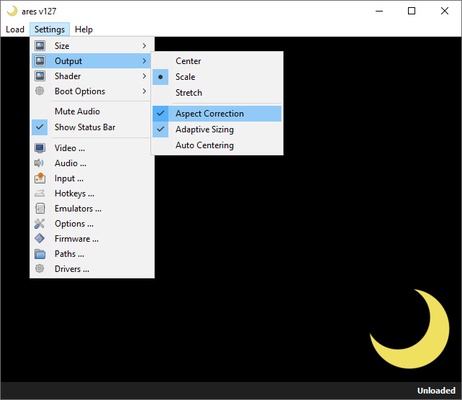Click the Audio speaker icon

(x=39, y=163)
